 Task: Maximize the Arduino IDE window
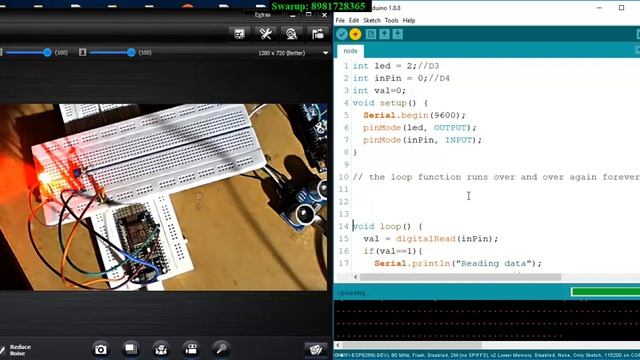pyautogui.click(x=621, y=8)
